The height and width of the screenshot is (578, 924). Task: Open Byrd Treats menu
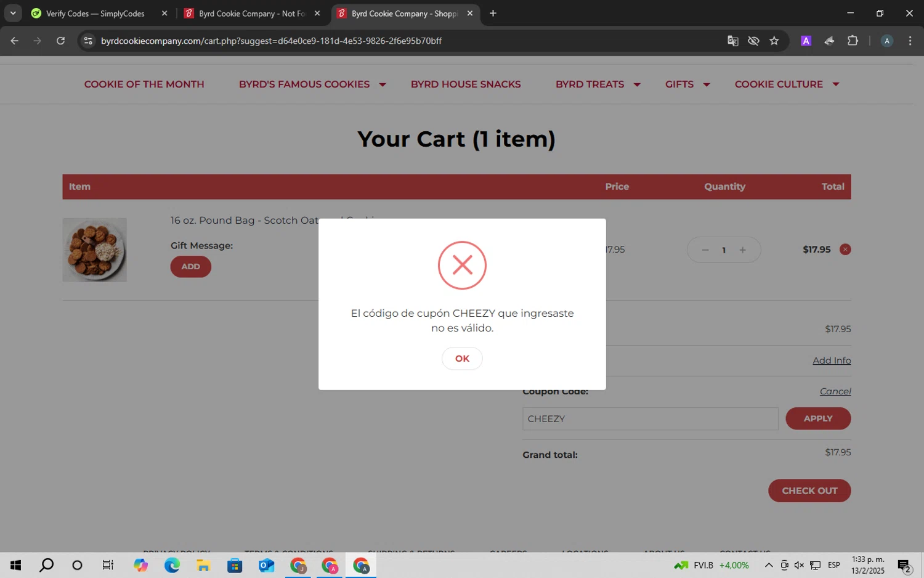(x=590, y=84)
